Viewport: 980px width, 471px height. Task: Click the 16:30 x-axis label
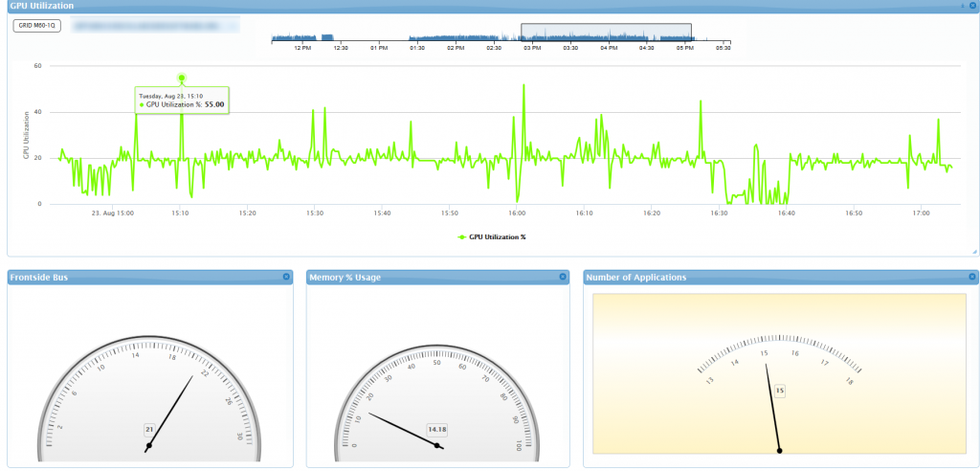point(719,213)
